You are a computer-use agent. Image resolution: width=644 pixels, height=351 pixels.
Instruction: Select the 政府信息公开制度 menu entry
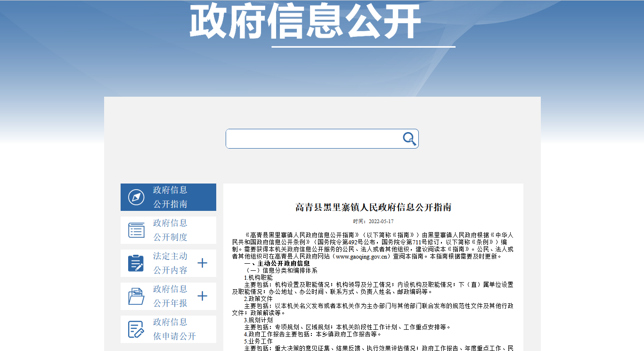[170, 230]
